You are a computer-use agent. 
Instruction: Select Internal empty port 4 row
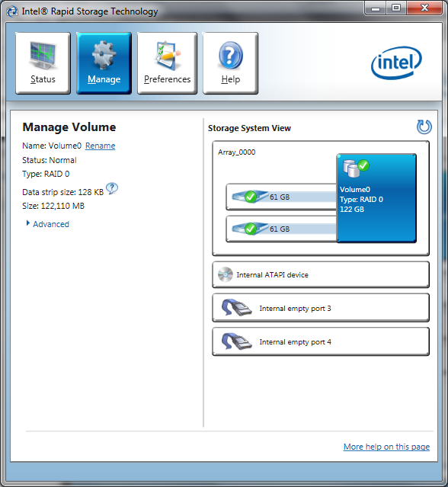click(321, 341)
